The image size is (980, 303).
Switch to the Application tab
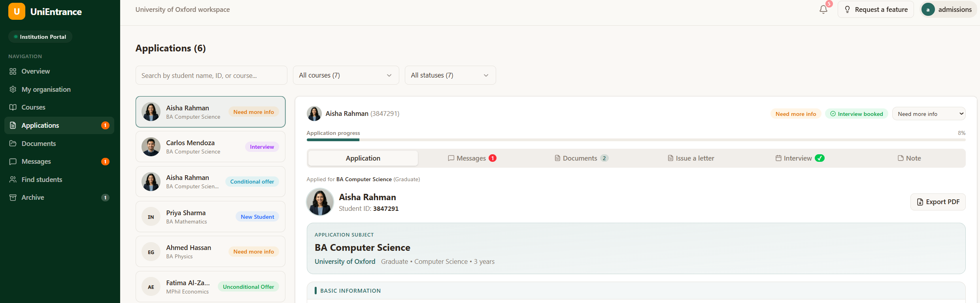363,158
